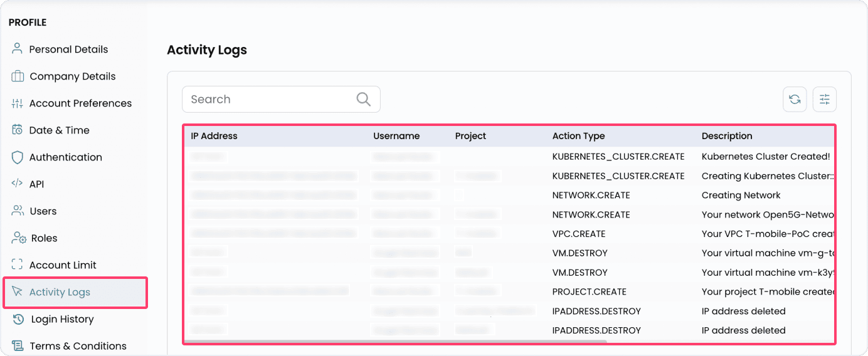This screenshot has width=868, height=356.
Task: Go to Date & Time settings
Action: click(59, 130)
